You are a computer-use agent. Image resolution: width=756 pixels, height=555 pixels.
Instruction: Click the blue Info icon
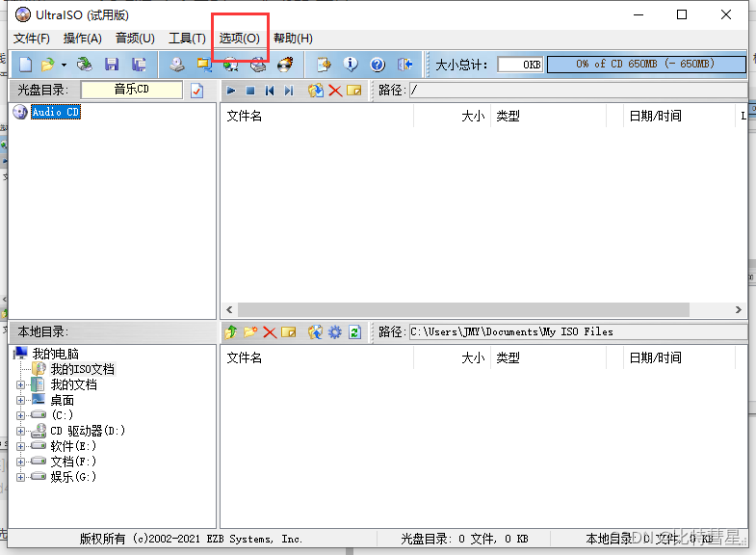click(x=351, y=65)
